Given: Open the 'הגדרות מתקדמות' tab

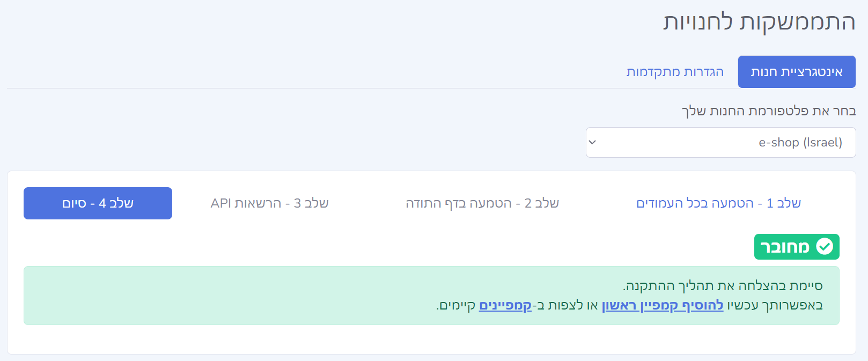Looking at the screenshot, I should pos(675,72).
